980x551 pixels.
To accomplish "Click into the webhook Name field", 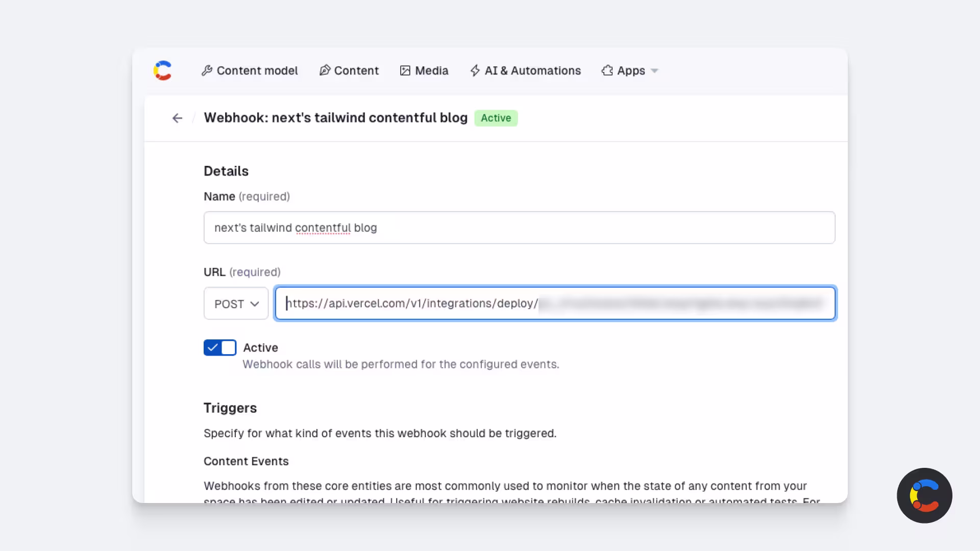I will coord(519,228).
